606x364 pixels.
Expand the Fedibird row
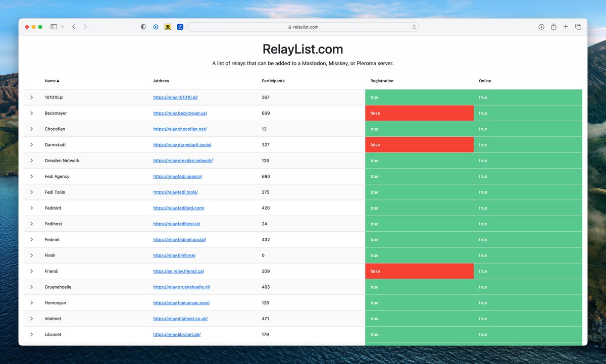31,208
